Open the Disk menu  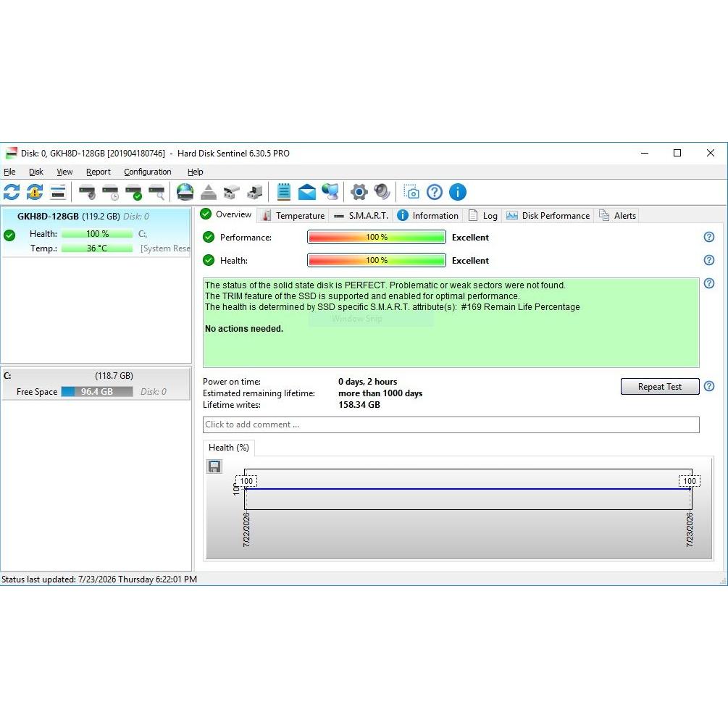(35, 172)
